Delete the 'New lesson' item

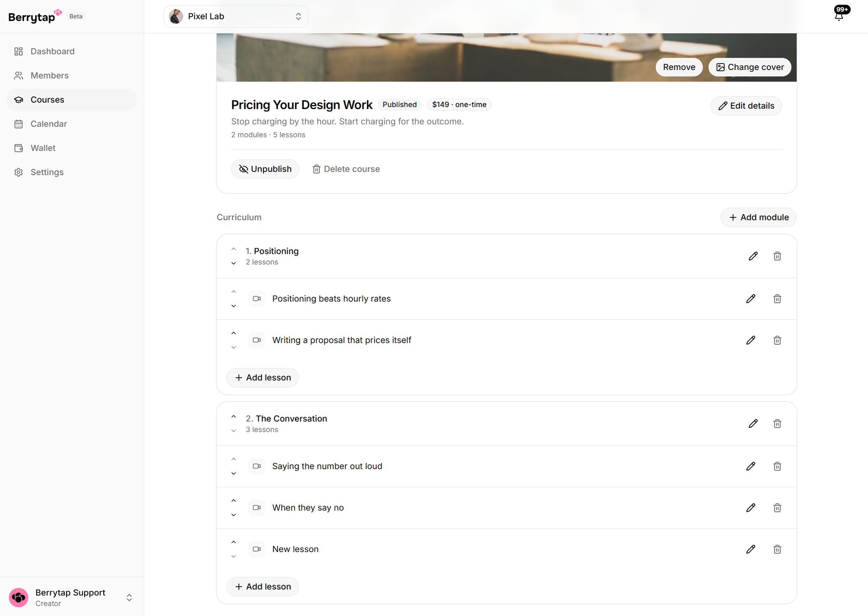pos(777,549)
